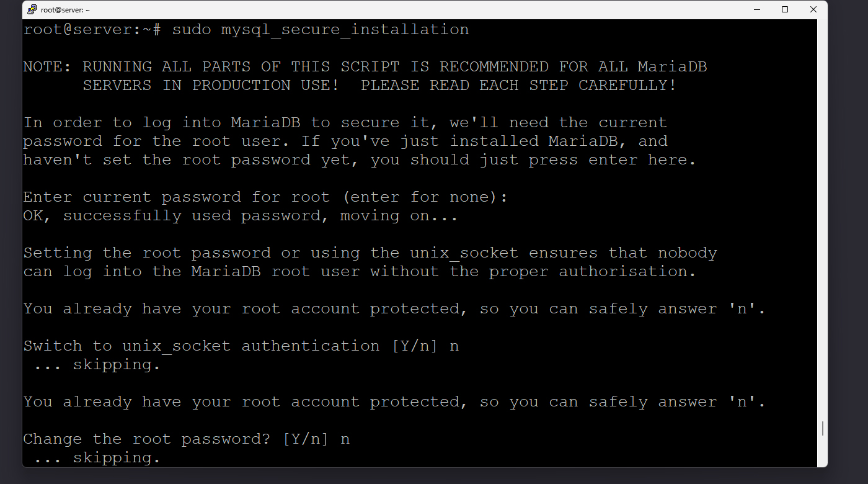The height and width of the screenshot is (484, 868).
Task: Click the scrollbar thumb at the bottom right
Action: 823,428
